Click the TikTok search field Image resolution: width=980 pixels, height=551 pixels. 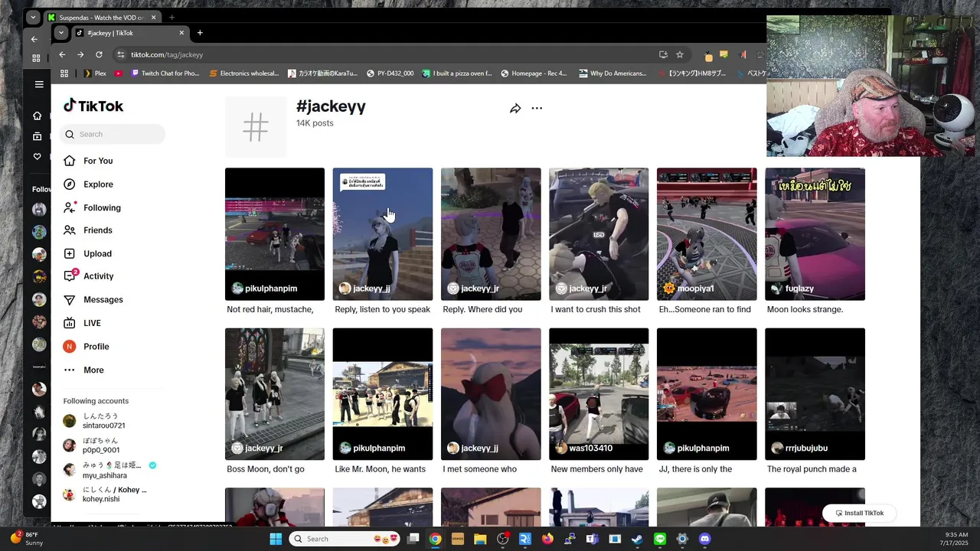[113, 134]
